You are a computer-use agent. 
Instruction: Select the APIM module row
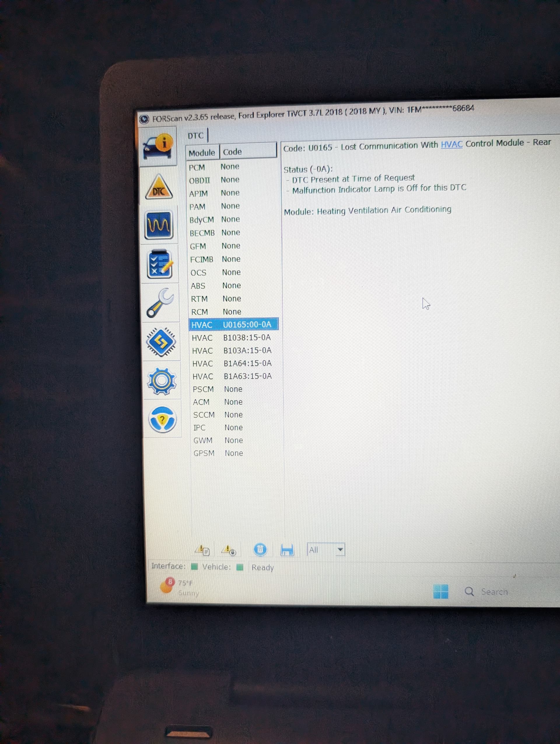[232, 193]
